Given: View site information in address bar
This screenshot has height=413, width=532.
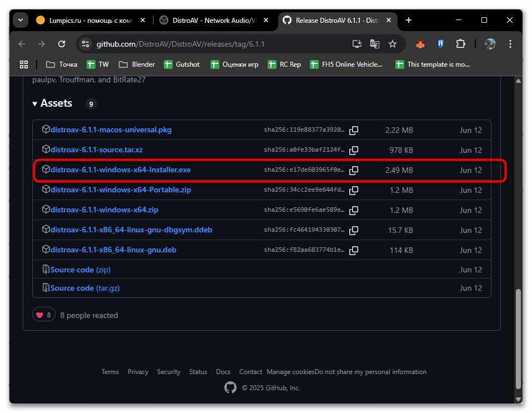Looking at the screenshot, I should 85,44.
